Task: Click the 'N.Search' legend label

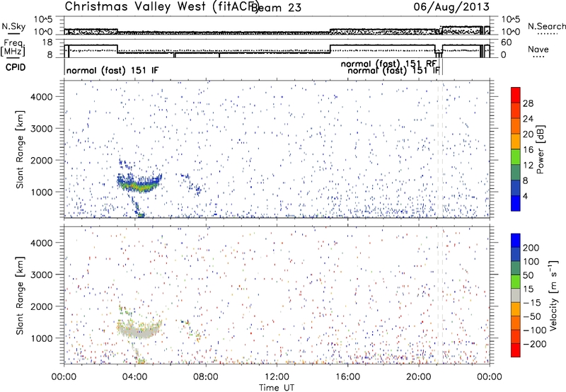Action: pos(547,26)
